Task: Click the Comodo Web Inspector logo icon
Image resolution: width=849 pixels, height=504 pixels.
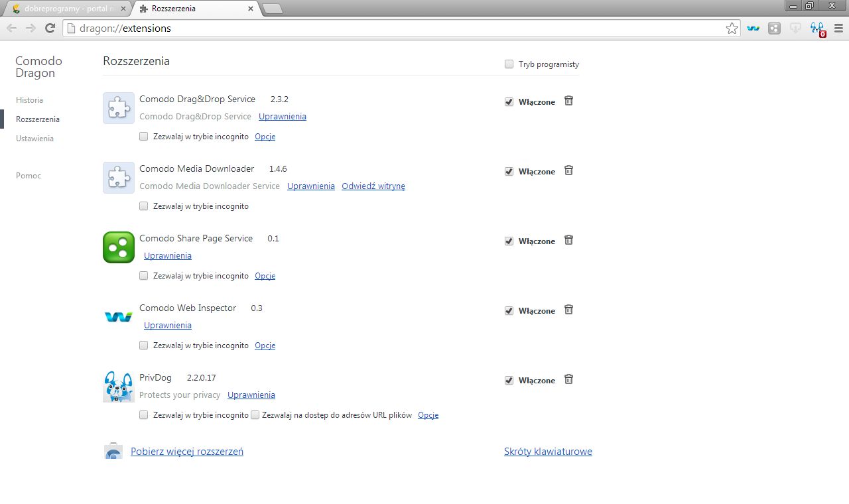Action: pyautogui.click(x=119, y=317)
